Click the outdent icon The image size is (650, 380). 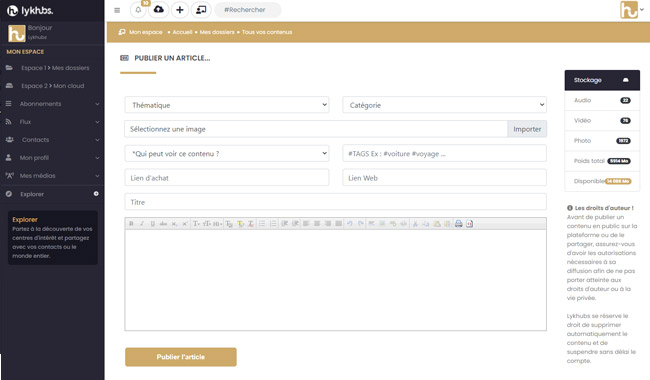[x=284, y=224]
